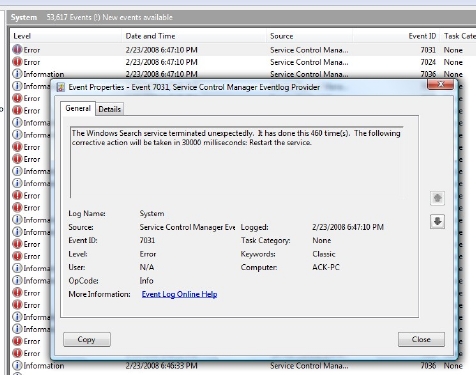Select the General tab

coord(78,108)
